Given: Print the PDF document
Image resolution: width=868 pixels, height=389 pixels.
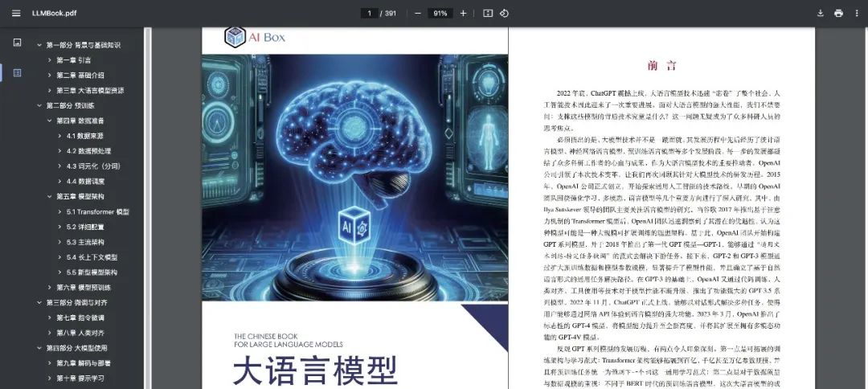Looking at the screenshot, I should coord(838,14).
